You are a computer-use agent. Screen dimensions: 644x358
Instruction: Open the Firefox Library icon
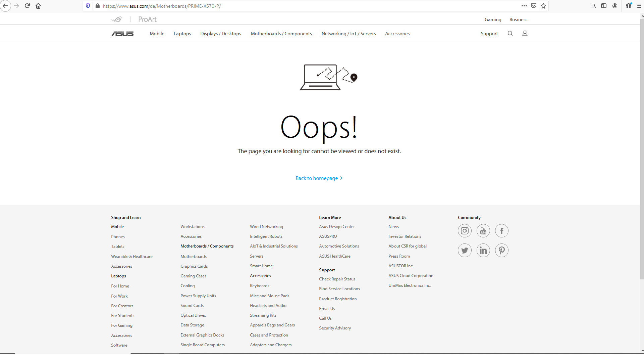pos(593,6)
